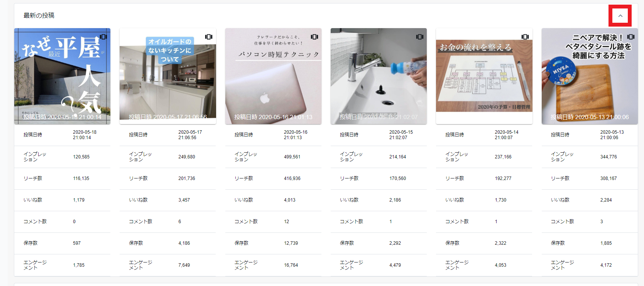This screenshot has height=286, width=644.
Task: Collapse the 最新の投稿 section with chevron
Action: (620, 16)
